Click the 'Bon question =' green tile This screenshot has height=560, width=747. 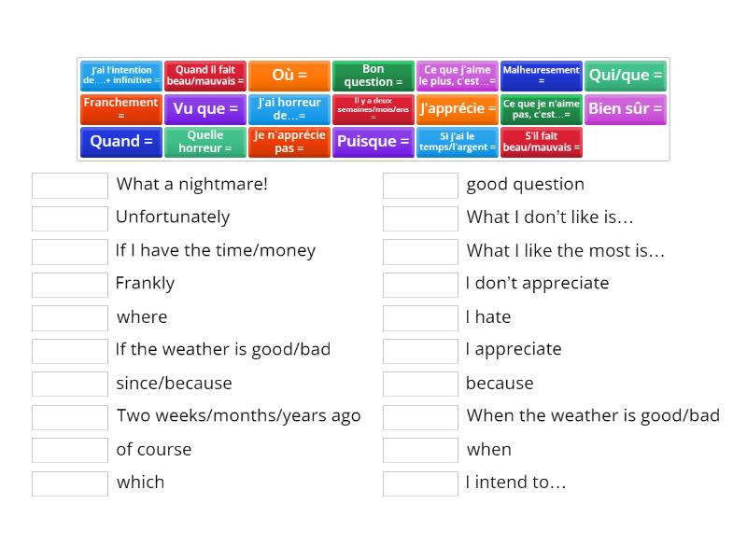pyautogui.click(x=373, y=76)
